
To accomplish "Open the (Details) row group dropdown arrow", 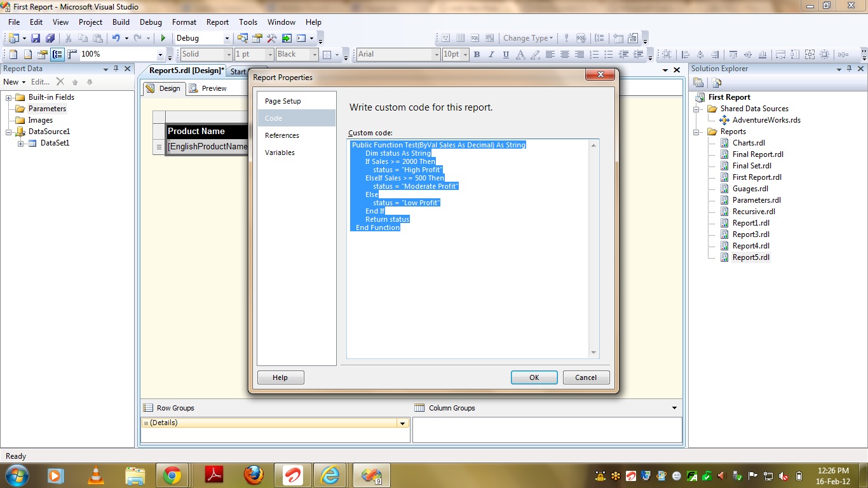I will click(x=402, y=423).
